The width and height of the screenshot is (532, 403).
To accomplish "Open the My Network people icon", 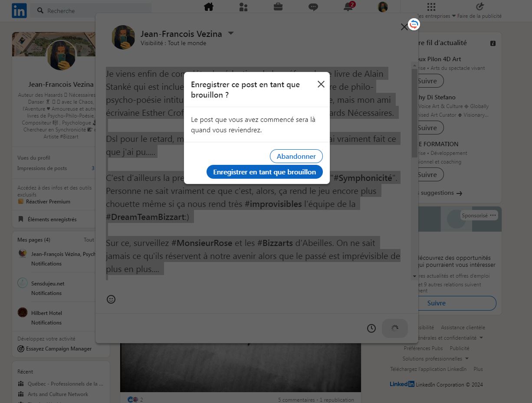I will [x=243, y=7].
